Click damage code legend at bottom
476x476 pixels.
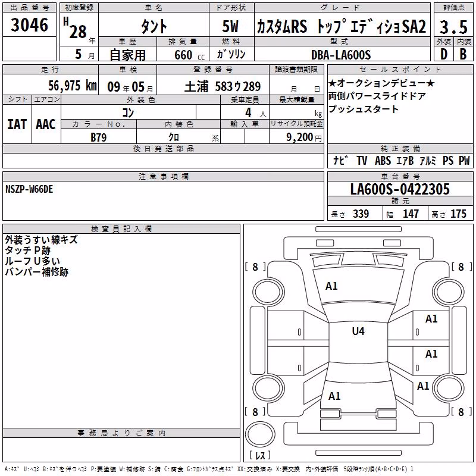[x=209, y=469]
